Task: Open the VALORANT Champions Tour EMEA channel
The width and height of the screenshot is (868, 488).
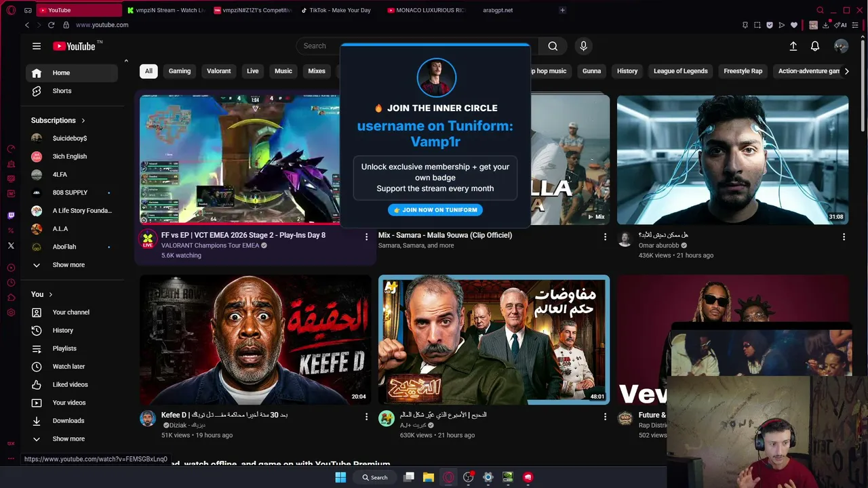Action: [x=210, y=245]
